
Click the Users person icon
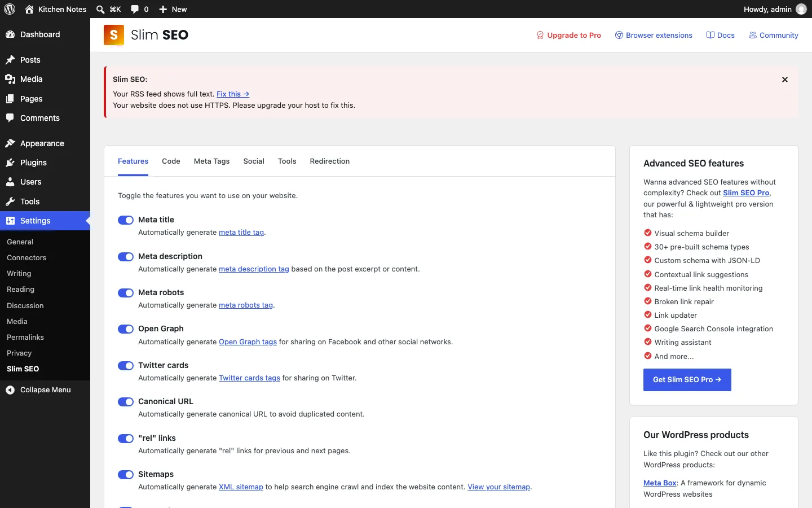coord(10,182)
